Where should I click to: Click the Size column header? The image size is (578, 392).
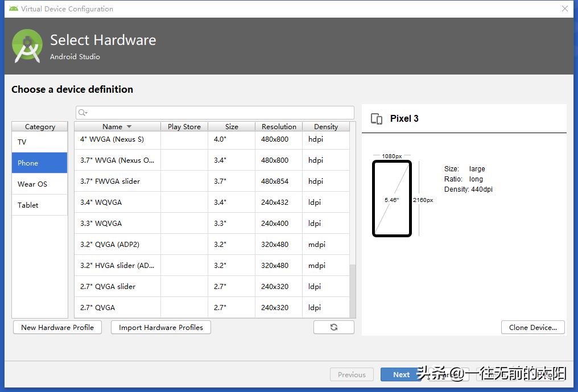click(x=231, y=126)
